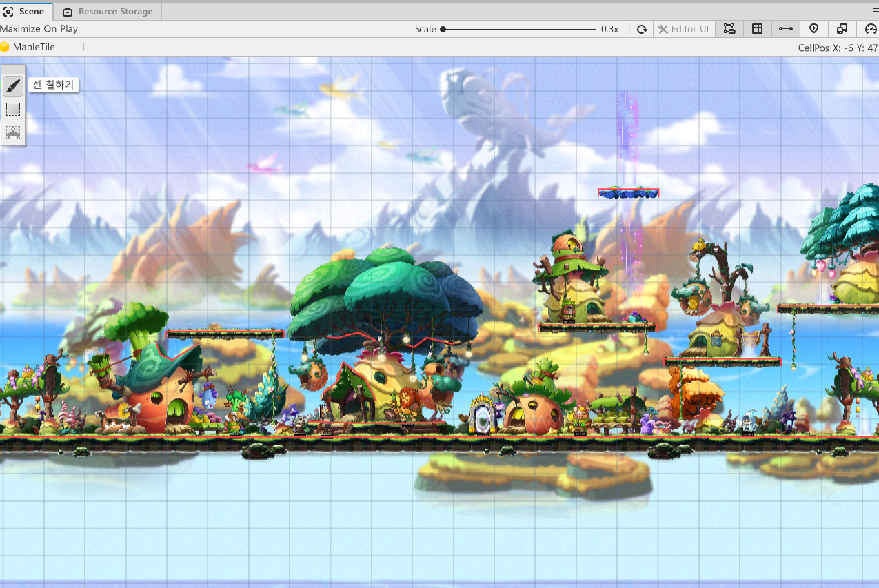Toggle the selection box with arrow icon
879x588 pixels.
click(x=729, y=29)
